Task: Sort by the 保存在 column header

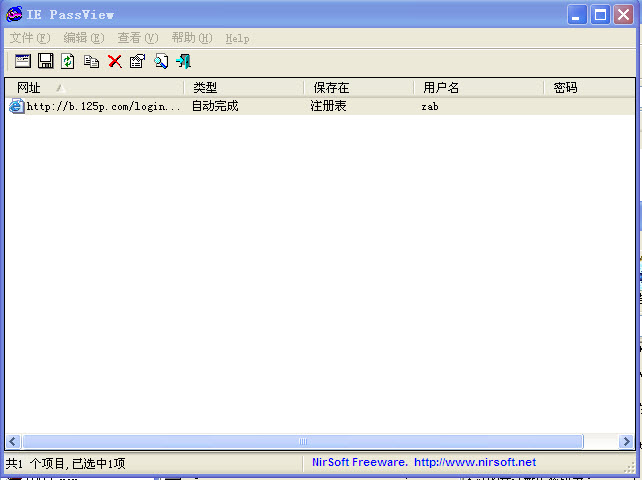Action: pyautogui.click(x=359, y=88)
